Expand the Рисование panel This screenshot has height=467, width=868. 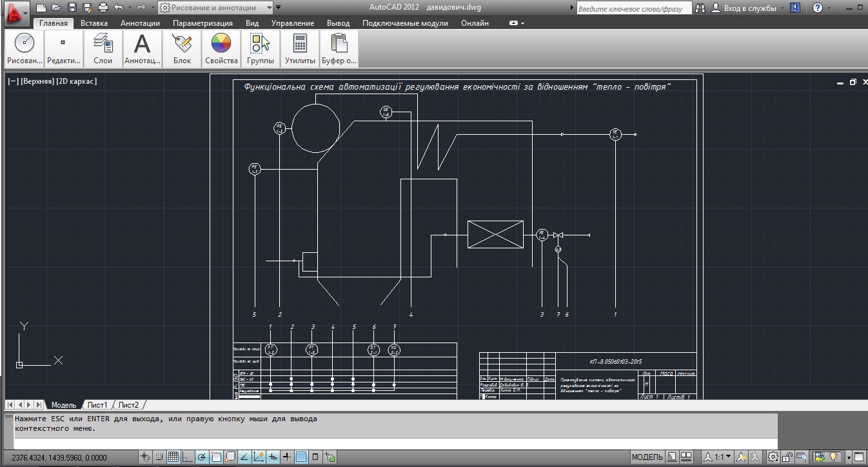coord(25,48)
